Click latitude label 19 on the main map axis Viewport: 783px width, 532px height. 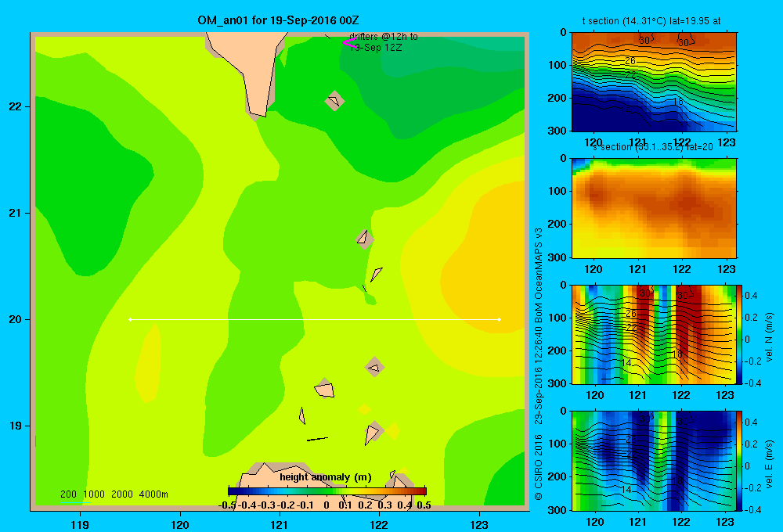16,426
